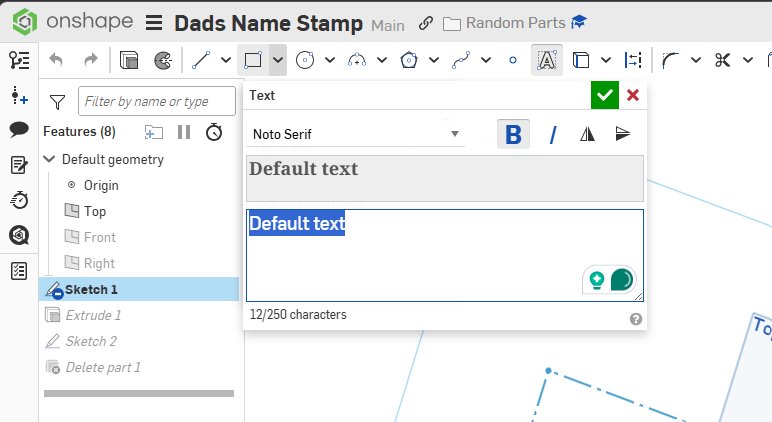772x422 pixels.
Task: Select the Sketch fillet tool
Action: (671, 60)
